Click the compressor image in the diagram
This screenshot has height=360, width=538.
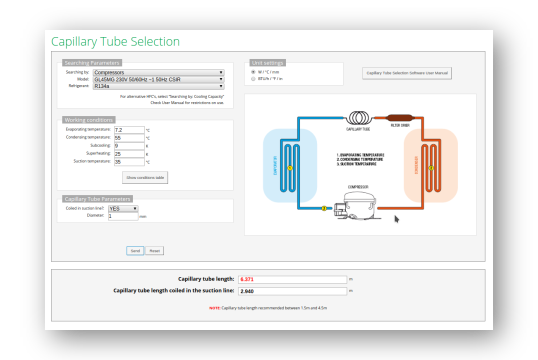[x=357, y=206]
